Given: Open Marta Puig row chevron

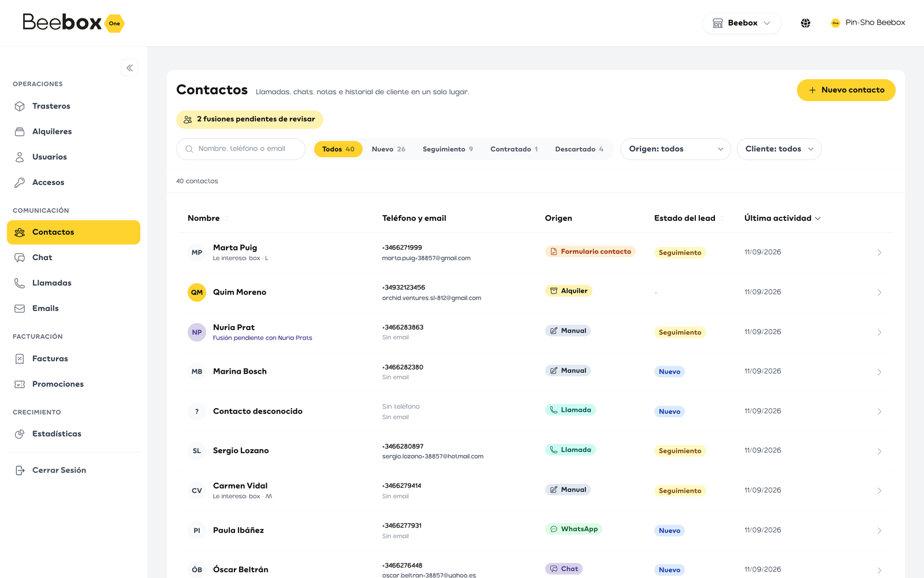Looking at the screenshot, I should click(879, 253).
